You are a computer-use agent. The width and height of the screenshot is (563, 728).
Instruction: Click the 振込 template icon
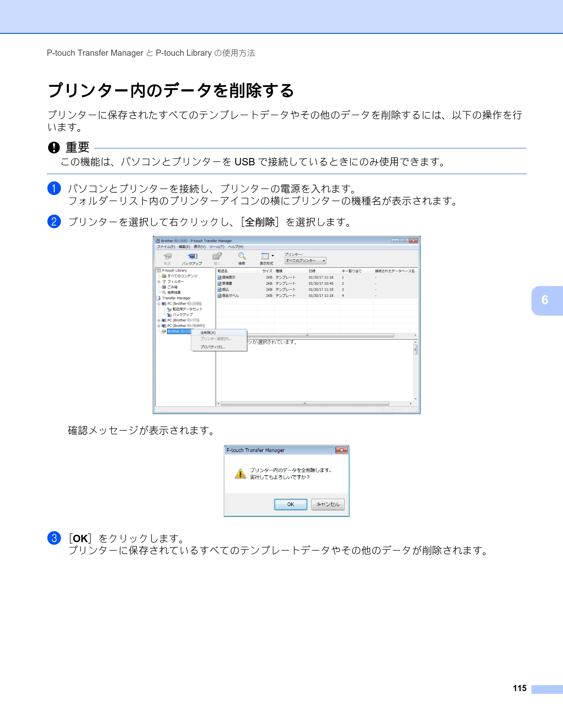(x=219, y=290)
